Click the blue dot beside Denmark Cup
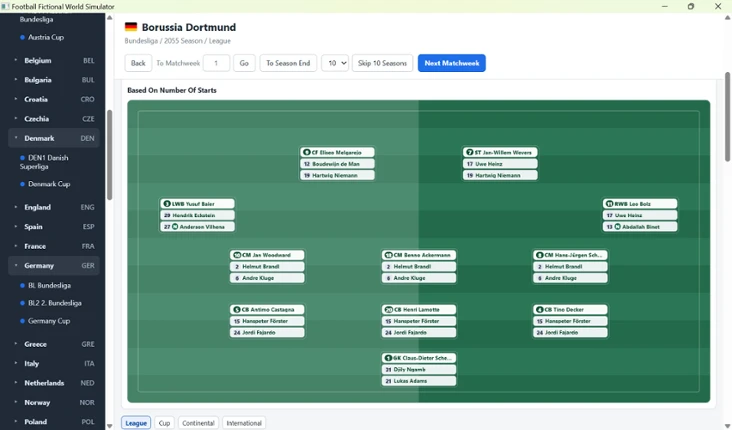The image size is (732, 430). pos(22,184)
